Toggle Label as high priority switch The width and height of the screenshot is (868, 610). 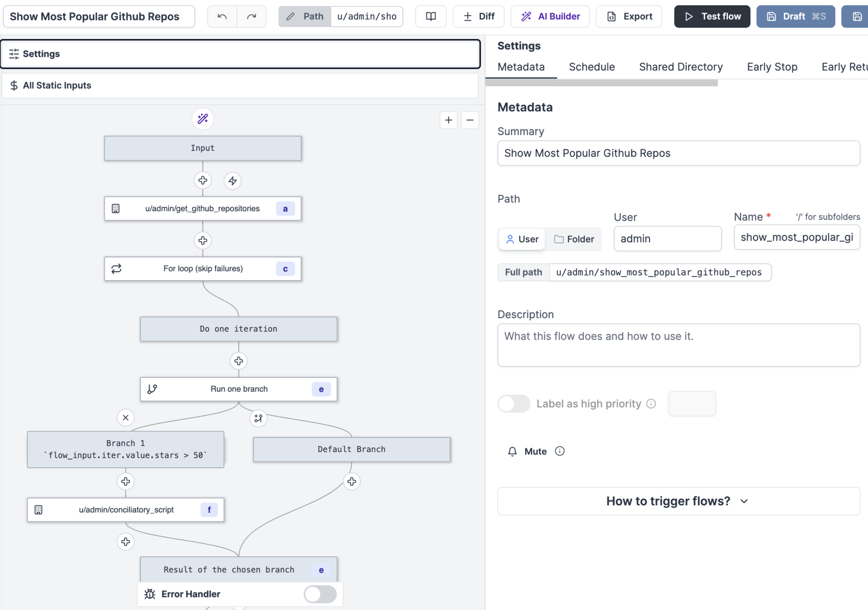[x=514, y=404]
